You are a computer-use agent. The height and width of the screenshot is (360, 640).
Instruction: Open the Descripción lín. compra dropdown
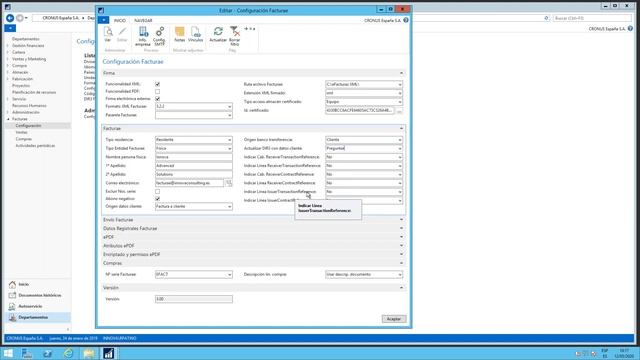point(400,275)
